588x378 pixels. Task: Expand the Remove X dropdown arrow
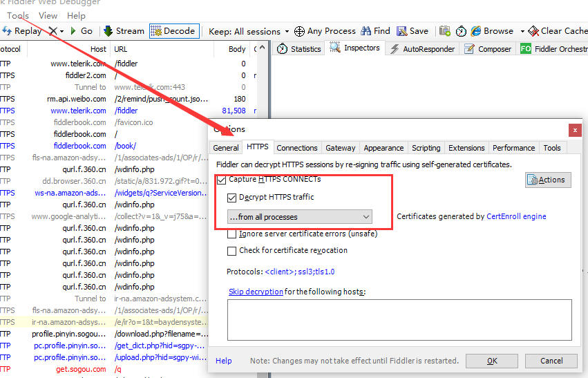point(62,32)
